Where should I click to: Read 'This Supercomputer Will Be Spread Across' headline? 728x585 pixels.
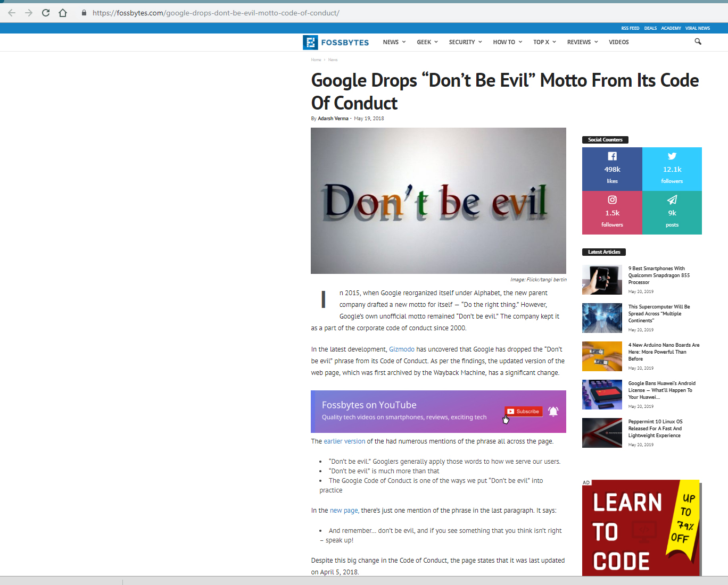pos(659,314)
